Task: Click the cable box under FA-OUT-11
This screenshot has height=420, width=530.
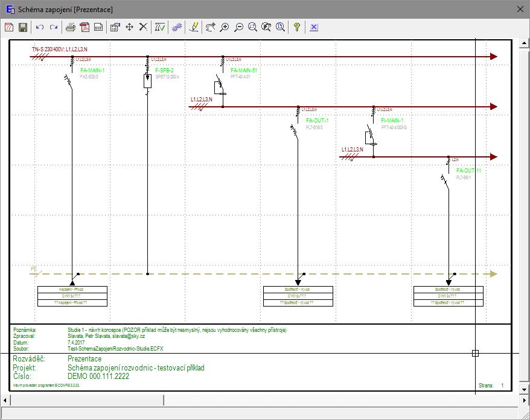Action: [x=449, y=296]
